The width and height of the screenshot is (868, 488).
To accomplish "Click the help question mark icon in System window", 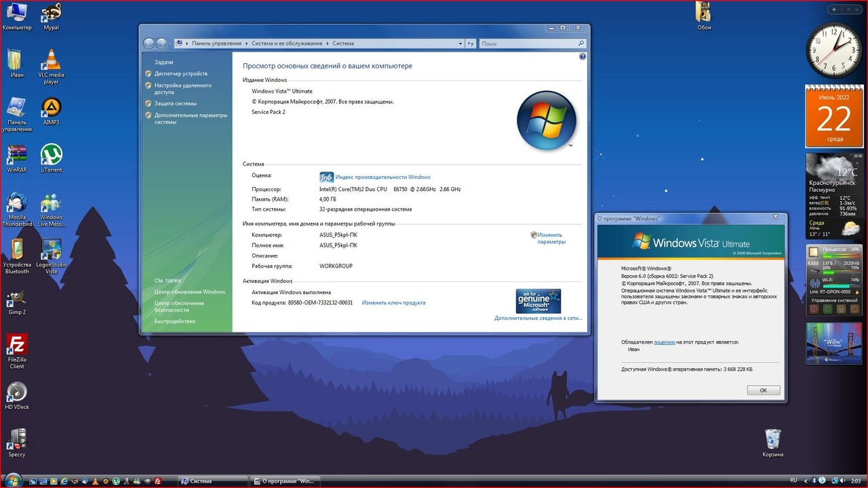I will point(583,57).
